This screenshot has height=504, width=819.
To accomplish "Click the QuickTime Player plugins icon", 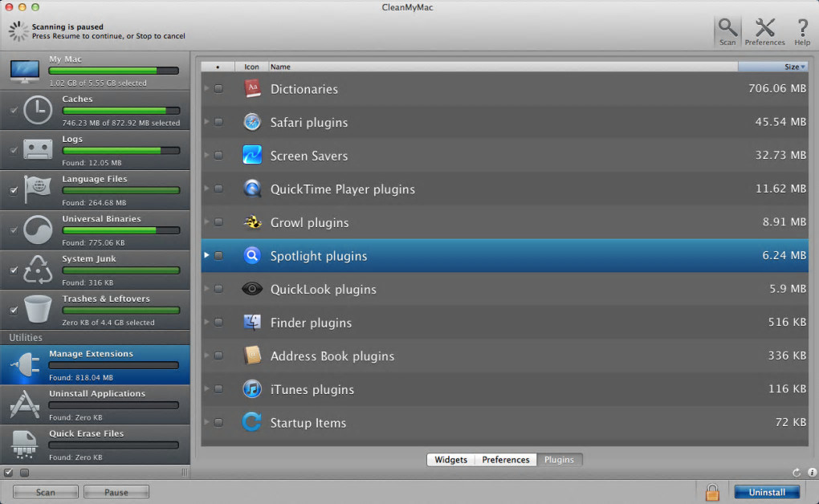I will [x=252, y=189].
